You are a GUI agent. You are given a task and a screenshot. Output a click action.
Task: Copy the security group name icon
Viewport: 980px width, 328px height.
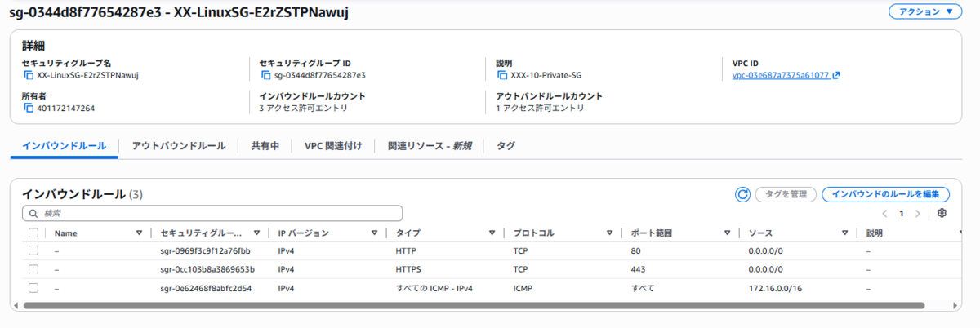[29, 75]
